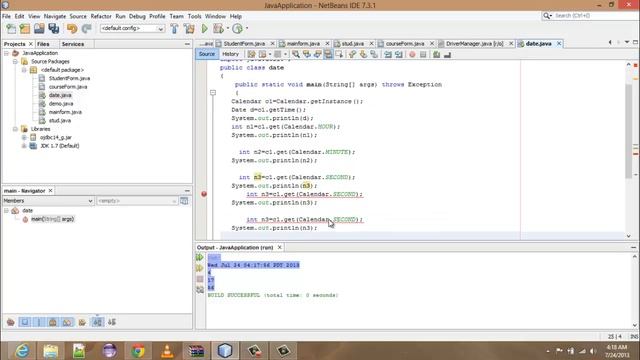This screenshot has height=360, width=640.
Task: Click the Save All toolbar icon
Action: tap(54, 29)
